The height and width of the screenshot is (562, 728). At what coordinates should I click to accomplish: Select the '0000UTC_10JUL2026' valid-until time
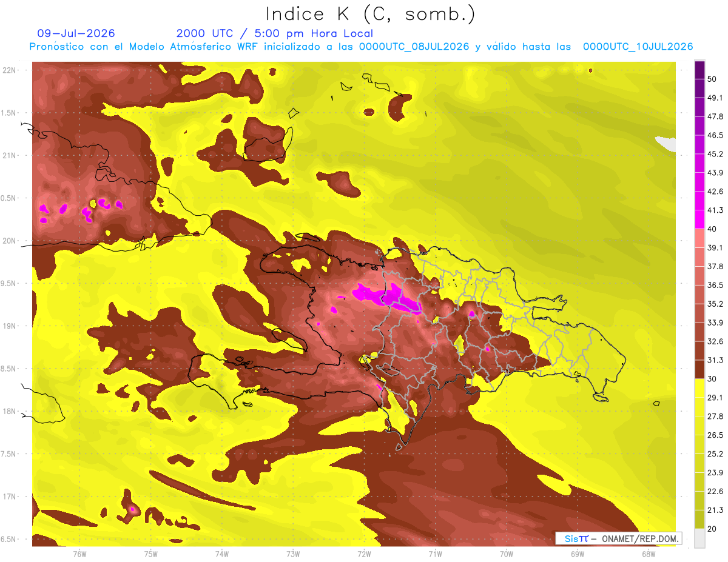tap(638, 47)
